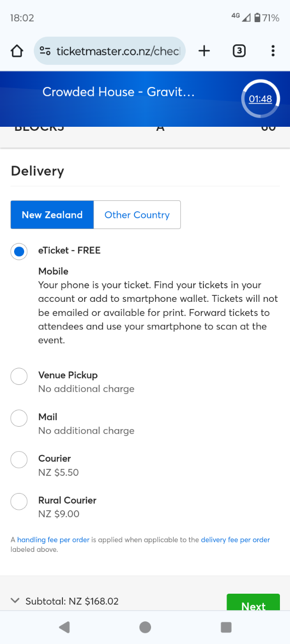Viewport: 290px width, 644px height.
Task: Select Rural Courier NZ $9.00 delivery
Action: pyautogui.click(x=19, y=501)
